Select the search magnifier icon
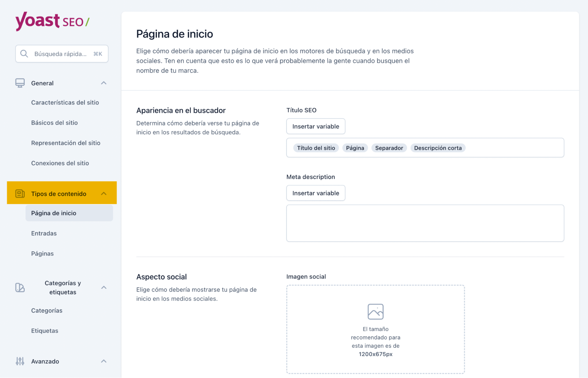Image resolution: width=588 pixels, height=378 pixels. [x=24, y=53]
